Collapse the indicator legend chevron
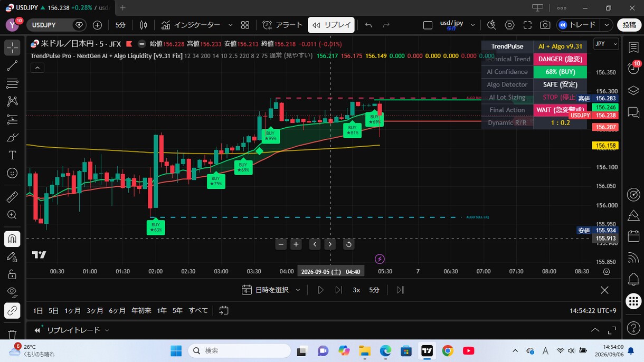 tap(37, 67)
